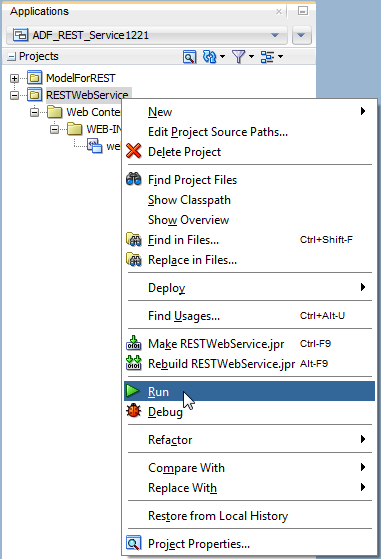Click the WEB-INF folder icon
Screen dimensions: 381x559
point(74,129)
